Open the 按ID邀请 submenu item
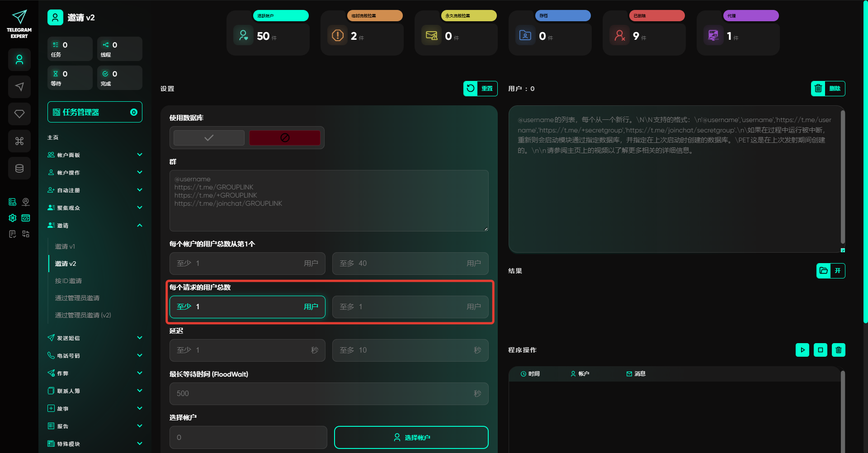 (x=68, y=281)
